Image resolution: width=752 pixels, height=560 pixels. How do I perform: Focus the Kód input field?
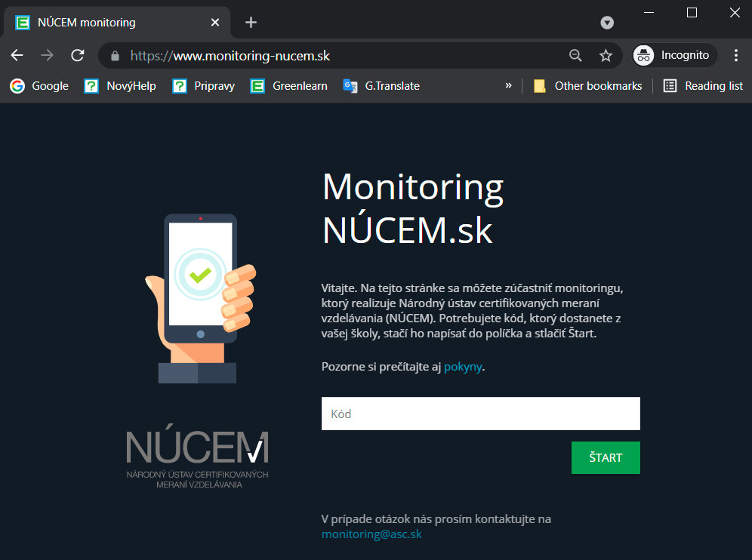click(480, 414)
